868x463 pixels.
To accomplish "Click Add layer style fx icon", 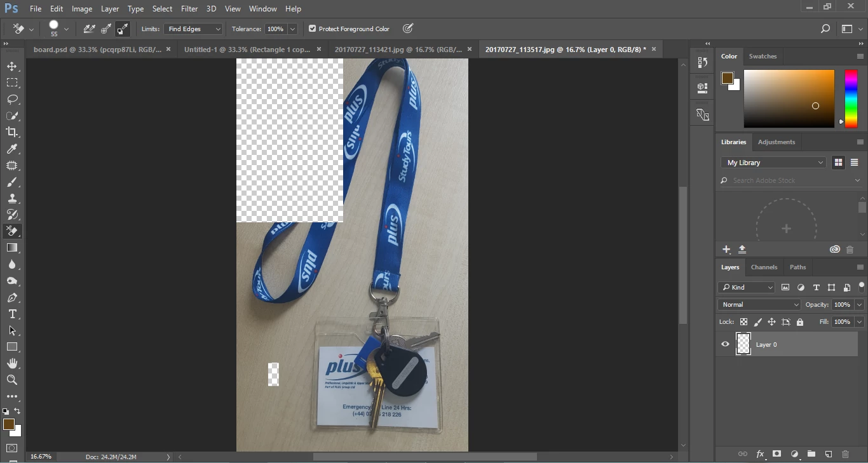I will [x=760, y=454].
